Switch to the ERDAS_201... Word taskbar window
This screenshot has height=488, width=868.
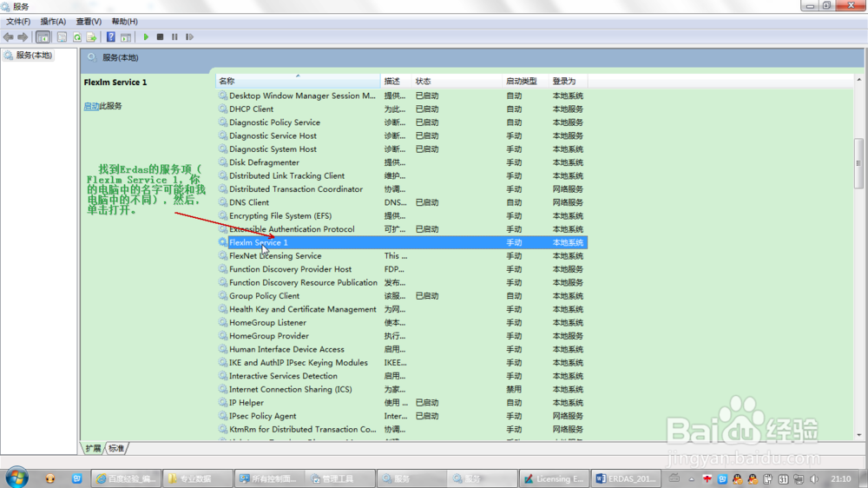(x=626, y=478)
